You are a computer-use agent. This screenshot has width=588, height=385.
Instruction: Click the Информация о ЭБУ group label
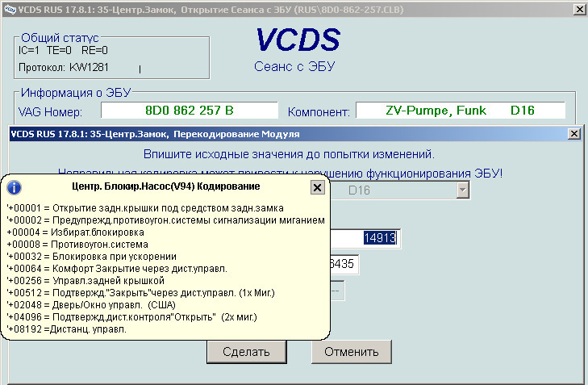76,92
